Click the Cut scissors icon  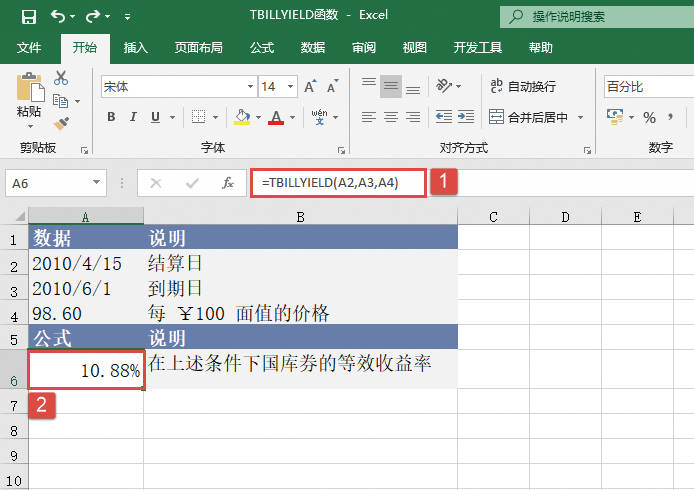point(61,78)
